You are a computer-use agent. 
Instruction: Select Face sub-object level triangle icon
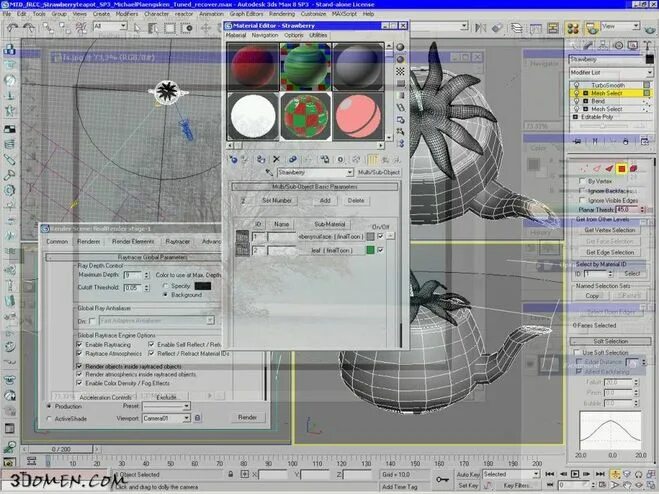coord(609,169)
